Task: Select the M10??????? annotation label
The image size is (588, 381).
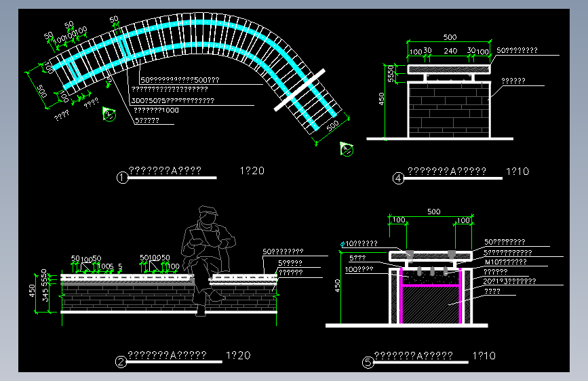Action: pos(505,262)
